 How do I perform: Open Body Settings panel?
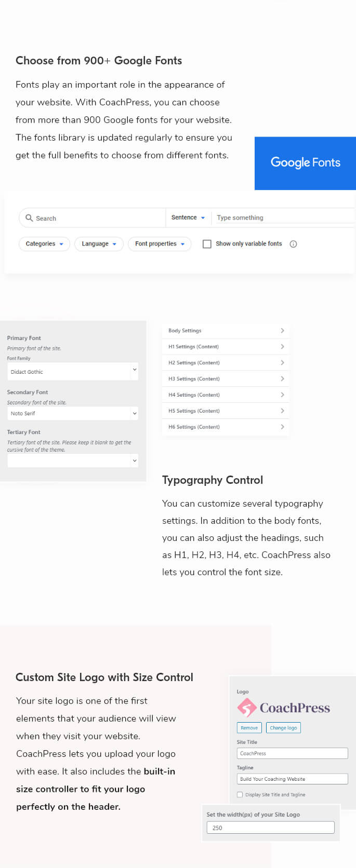(226, 331)
